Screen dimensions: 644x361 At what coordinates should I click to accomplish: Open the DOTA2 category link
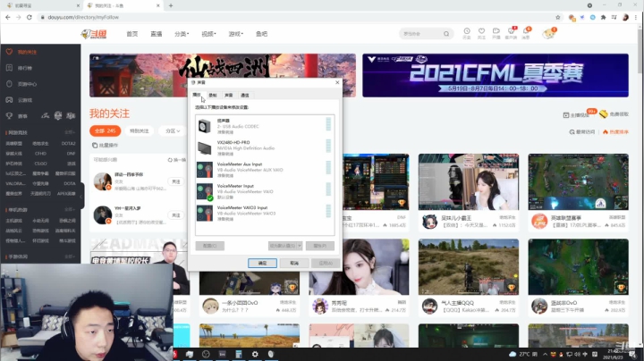coord(68,144)
